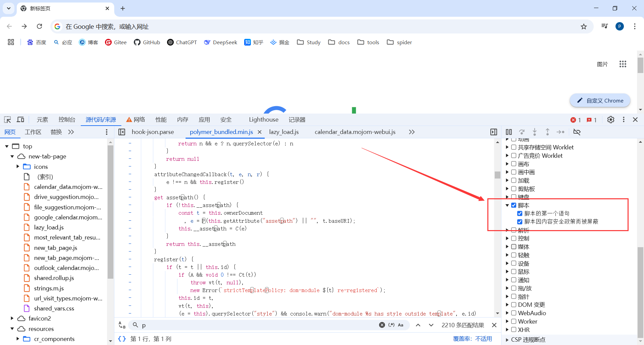
Task: Click the step out of function button
Action: [x=547, y=132]
